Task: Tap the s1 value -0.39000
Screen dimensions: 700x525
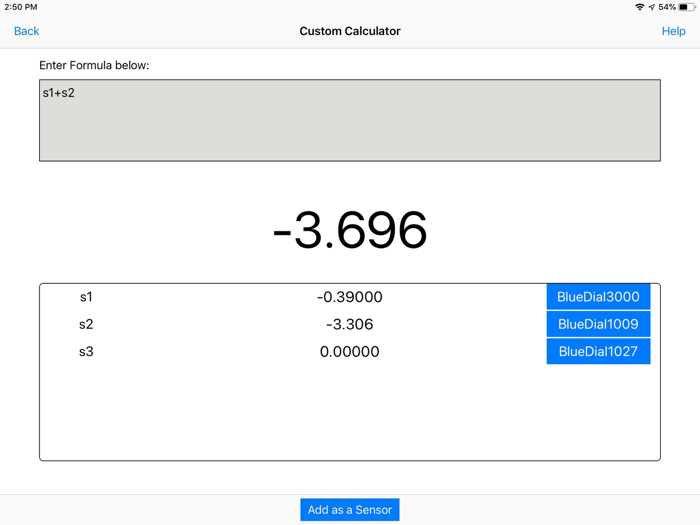Action: [x=350, y=297]
